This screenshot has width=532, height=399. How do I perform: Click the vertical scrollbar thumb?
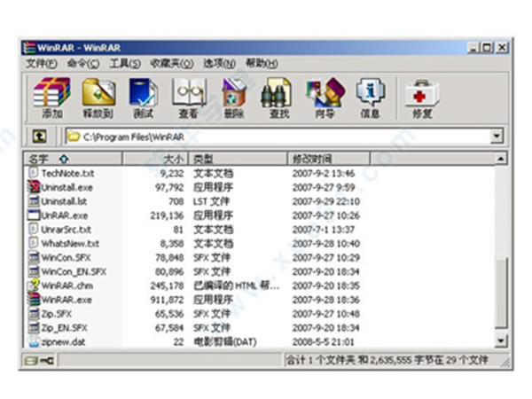(x=501, y=293)
